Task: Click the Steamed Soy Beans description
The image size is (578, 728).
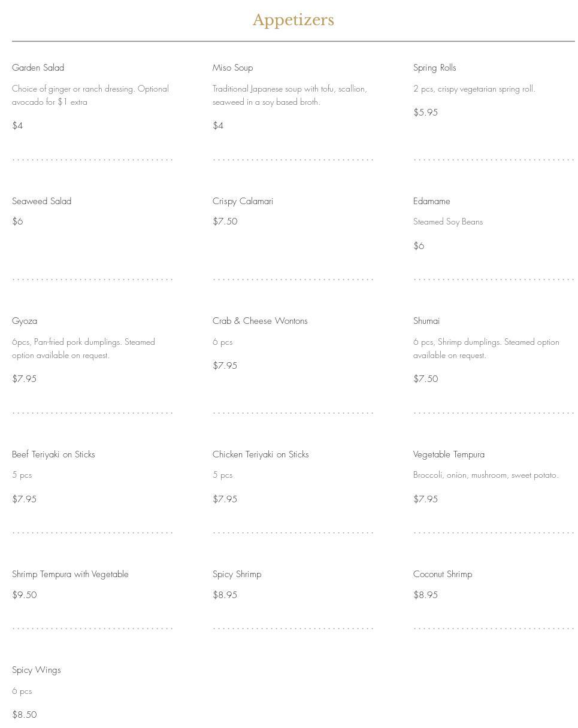Action: (447, 222)
